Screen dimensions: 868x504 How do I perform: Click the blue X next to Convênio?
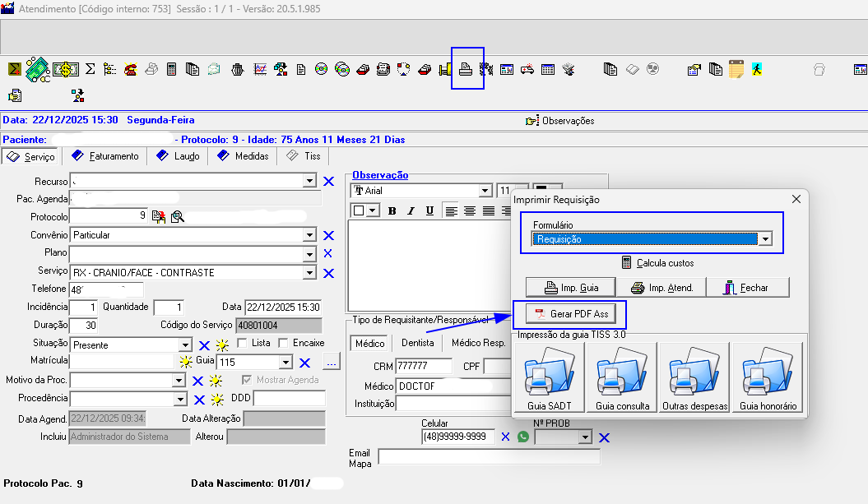[327, 236]
